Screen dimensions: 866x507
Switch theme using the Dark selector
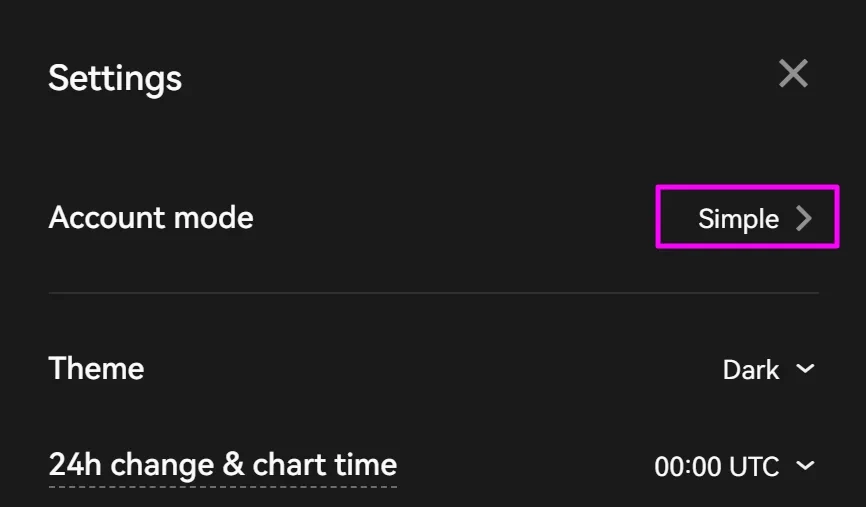[768, 369]
